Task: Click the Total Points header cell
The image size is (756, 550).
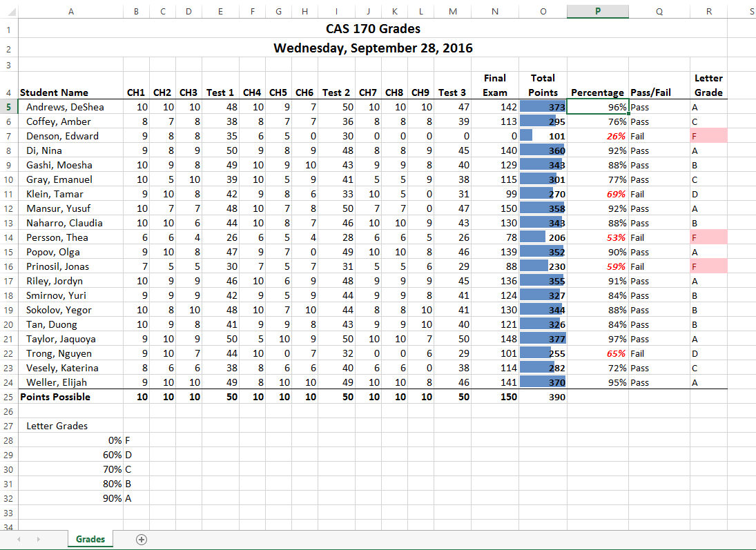Action: point(543,86)
